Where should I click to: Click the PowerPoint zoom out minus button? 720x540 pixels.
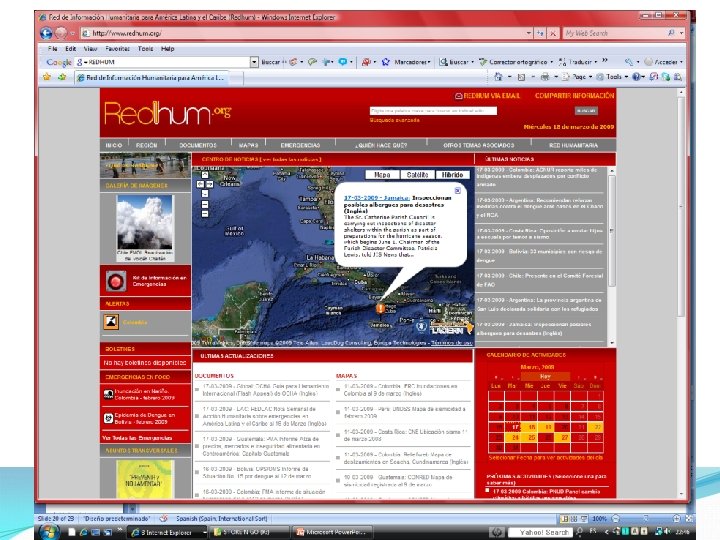[x=616, y=518]
